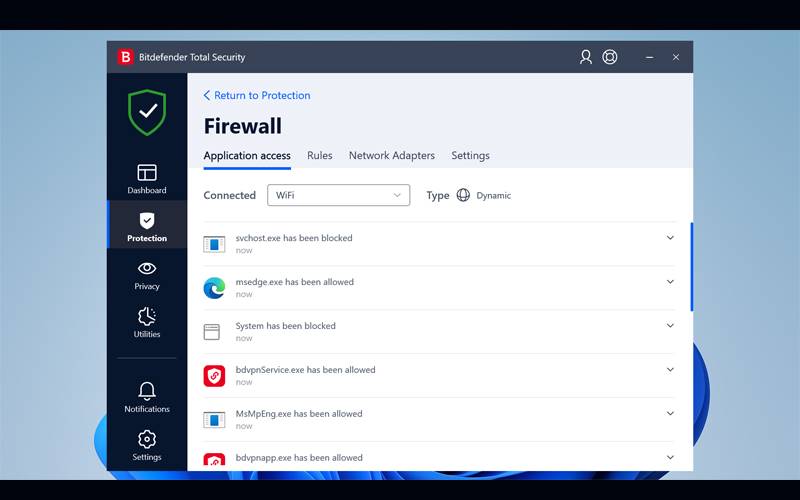Click the msedge.exe Edge icon
This screenshot has height=500, width=800.
[x=214, y=288]
